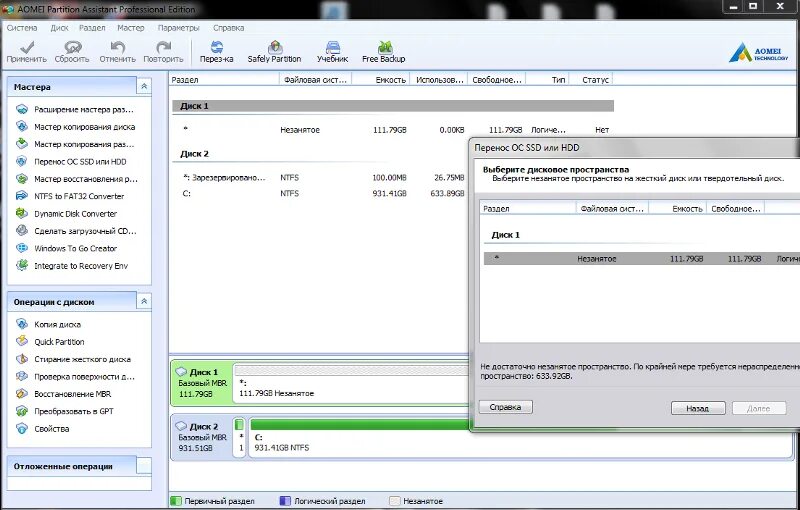800x510 pixels.
Task: Open the Раздел menu
Action: pos(92,28)
